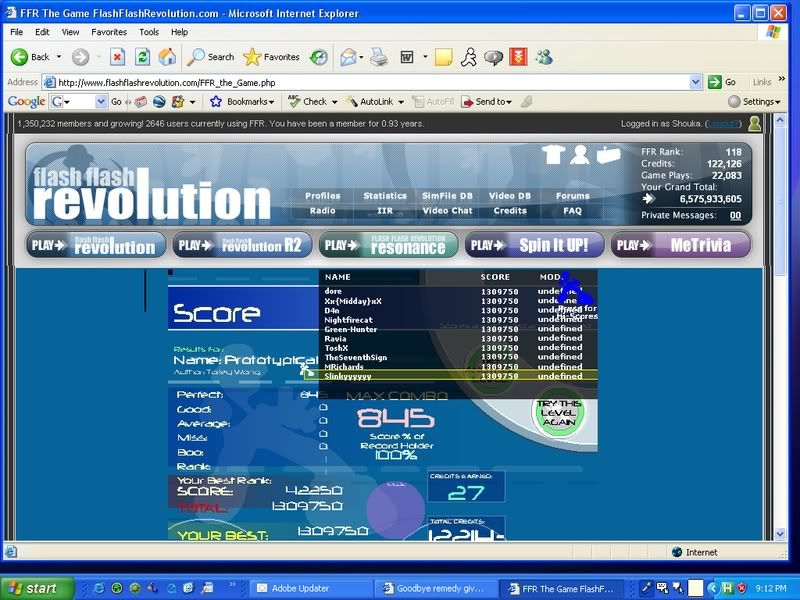Click the History toolbar icon
The width and height of the screenshot is (800, 600).
(318, 57)
